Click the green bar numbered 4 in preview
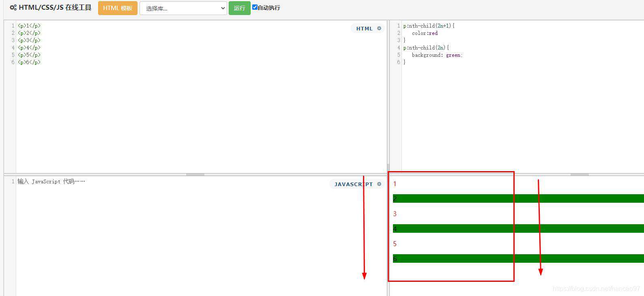This screenshot has height=296, width=644. point(518,229)
